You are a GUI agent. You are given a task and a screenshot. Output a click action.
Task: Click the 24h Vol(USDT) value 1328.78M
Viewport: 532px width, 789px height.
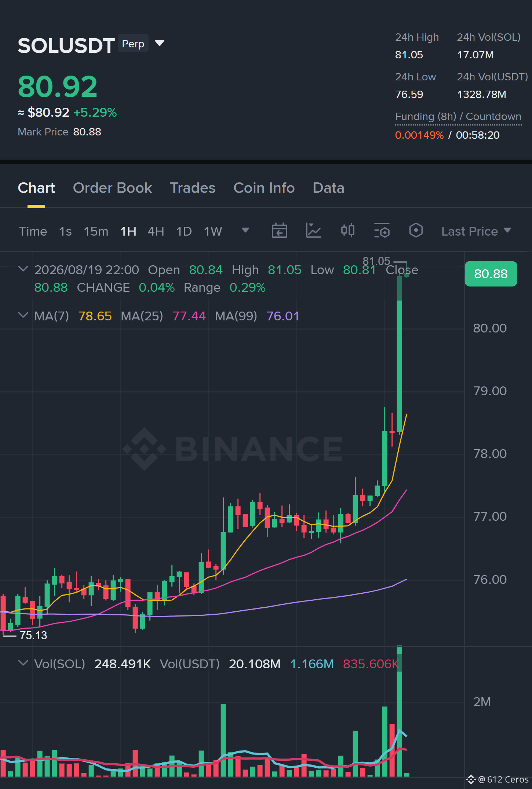482,94
